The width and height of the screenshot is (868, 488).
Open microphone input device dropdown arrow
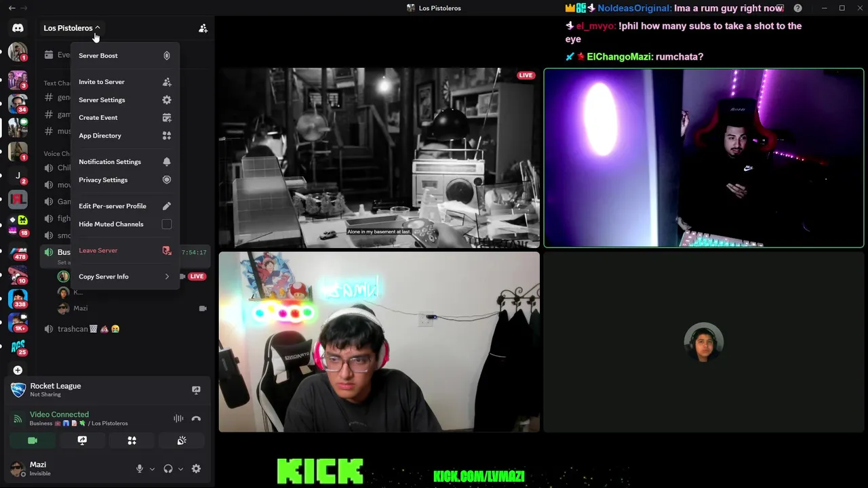(152, 469)
